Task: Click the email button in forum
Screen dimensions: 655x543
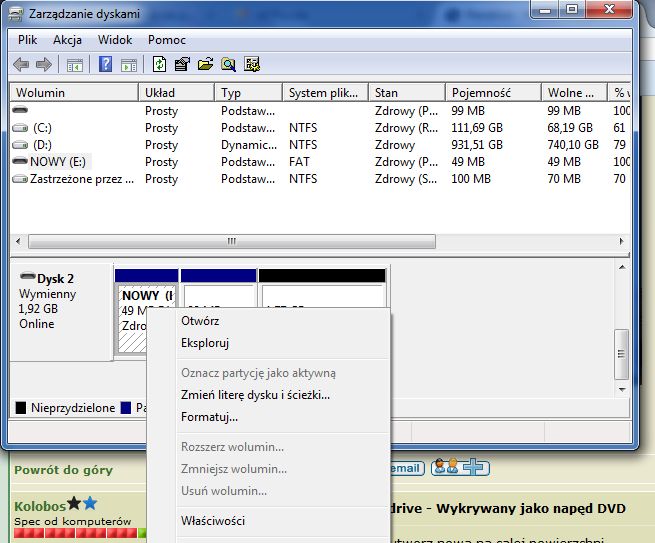Action: coord(407,468)
